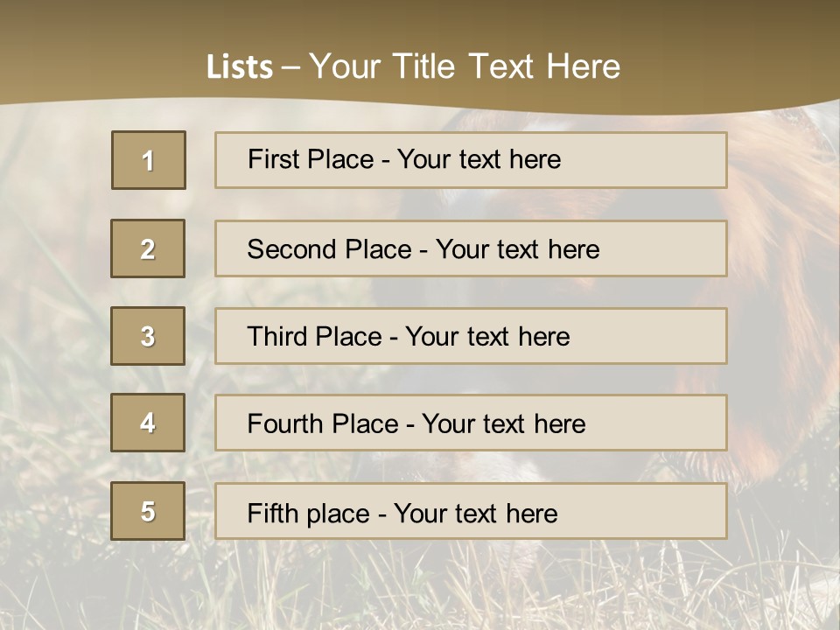840x630 pixels.
Task: Click the number 2 box
Action: pyautogui.click(x=148, y=248)
